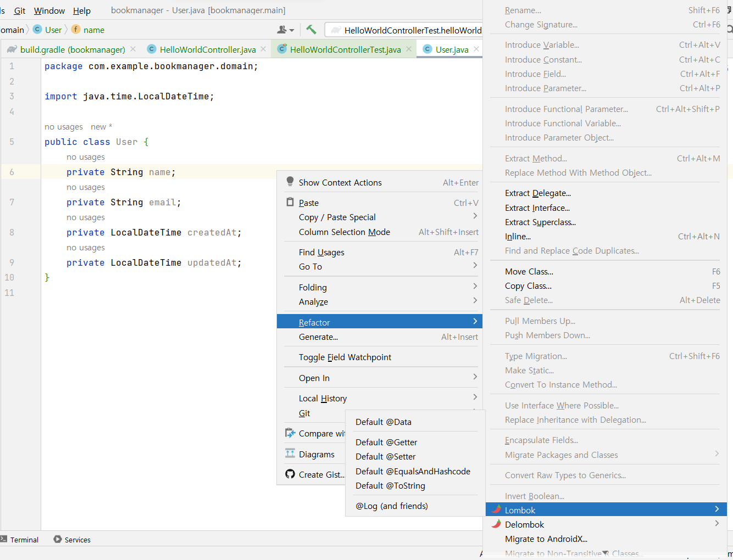Viewport: 733px width, 560px height.
Task: Choose Column Selection Mode
Action: tap(380, 232)
